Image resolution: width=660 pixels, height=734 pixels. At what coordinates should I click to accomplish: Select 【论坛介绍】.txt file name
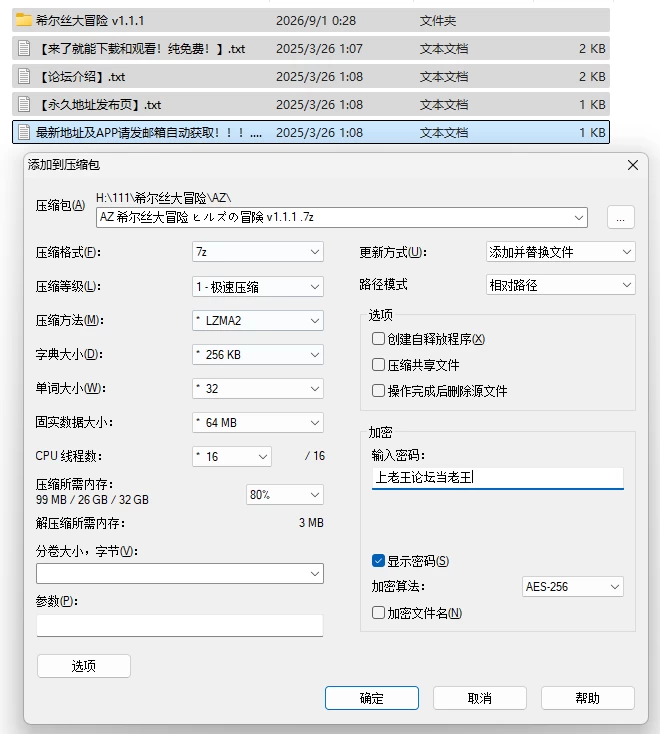[x=81, y=76]
